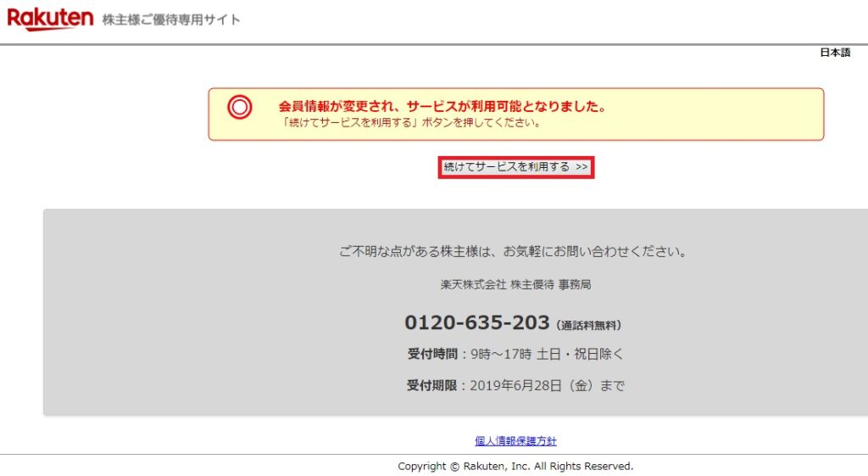868x476 pixels.
Task: Click the Rakuten logo
Action: 50,19
